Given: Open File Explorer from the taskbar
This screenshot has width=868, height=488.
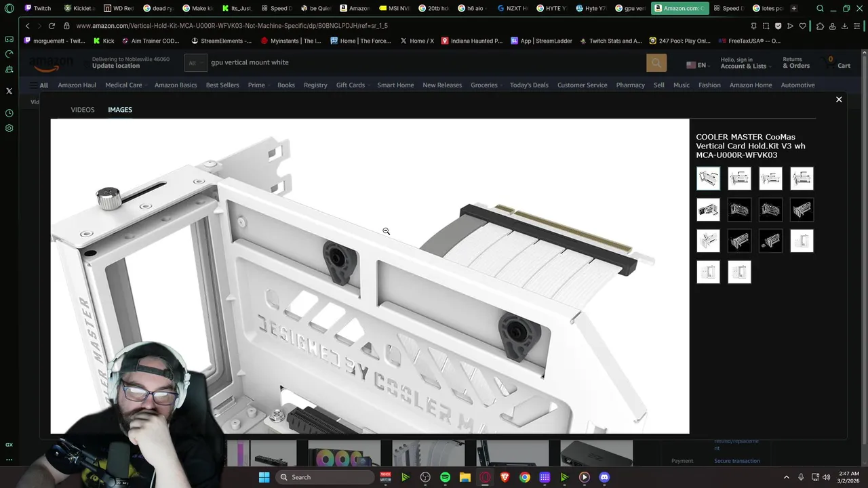Looking at the screenshot, I should pyautogui.click(x=465, y=477).
